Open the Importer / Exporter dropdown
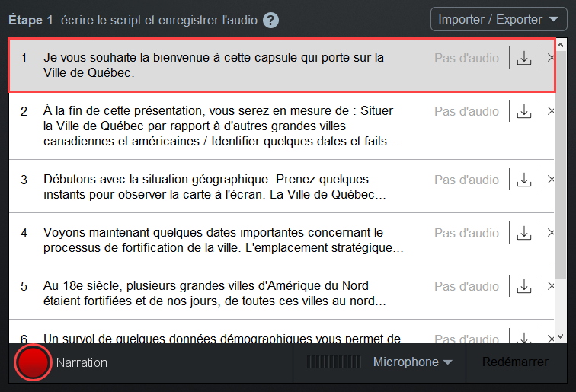This screenshot has height=392, width=576. coord(498,19)
